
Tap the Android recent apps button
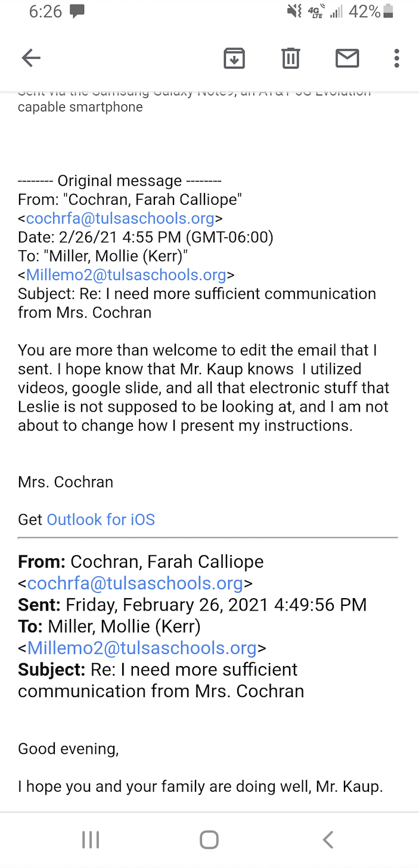tap(91, 839)
